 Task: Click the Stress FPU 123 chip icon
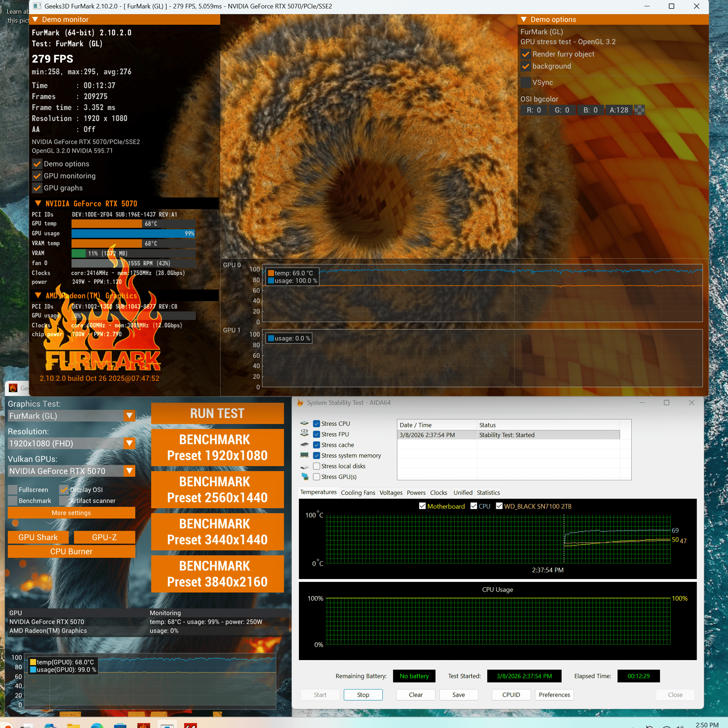pyautogui.click(x=305, y=434)
